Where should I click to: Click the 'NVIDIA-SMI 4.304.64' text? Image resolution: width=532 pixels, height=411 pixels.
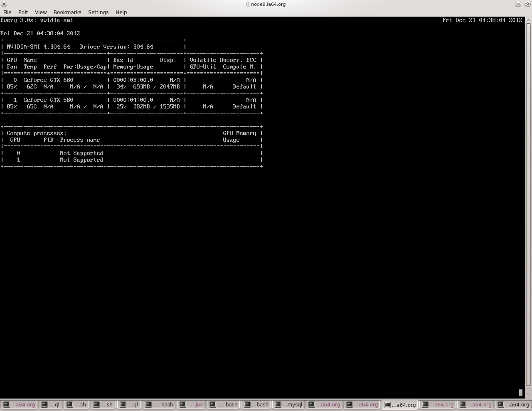click(38, 47)
